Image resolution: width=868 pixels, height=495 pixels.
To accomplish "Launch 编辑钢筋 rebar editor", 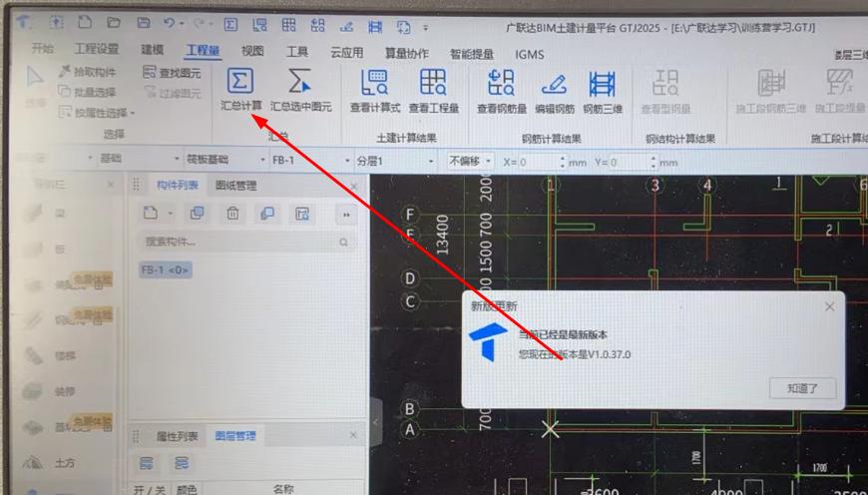I will 554,92.
